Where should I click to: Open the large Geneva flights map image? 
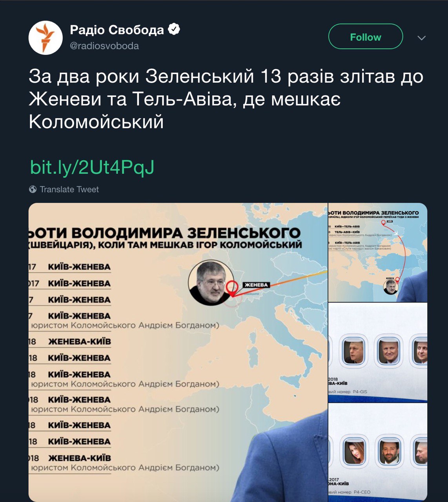[x=178, y=352]
